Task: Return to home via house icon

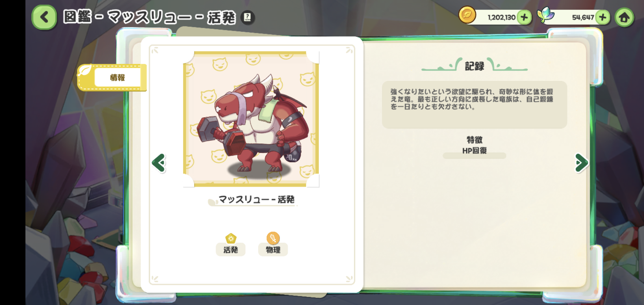Action: pos(624,17)
